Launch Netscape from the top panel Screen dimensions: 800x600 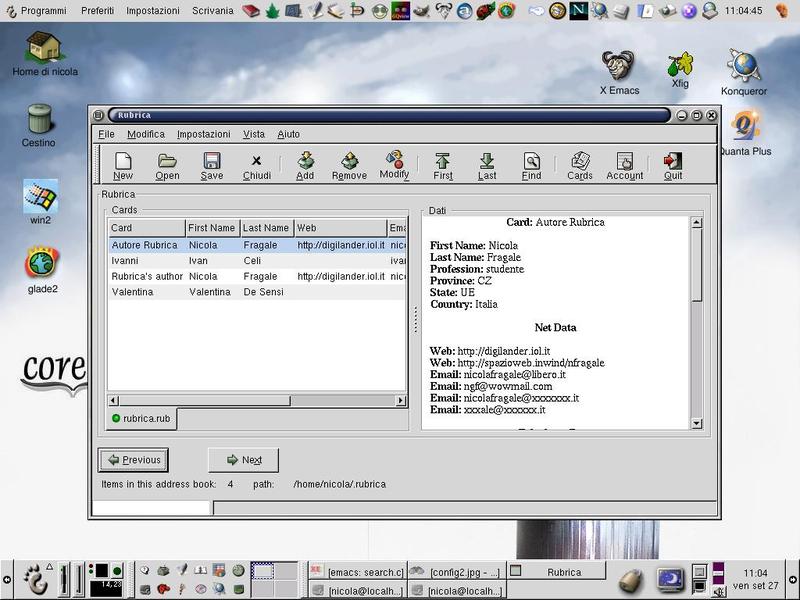[579, 11]
